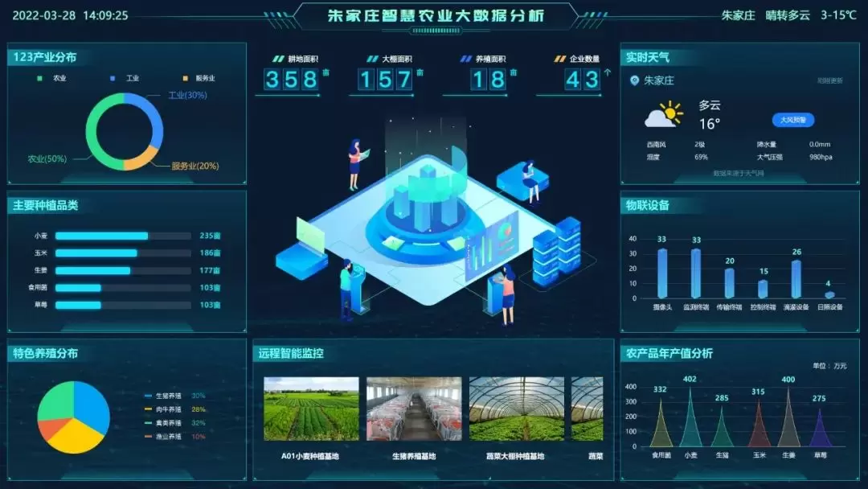The width and height of the screenshot is (868, 489).
Task: Click the date and time 2022-03-28 14:09:25
Action: click(70, 15)
